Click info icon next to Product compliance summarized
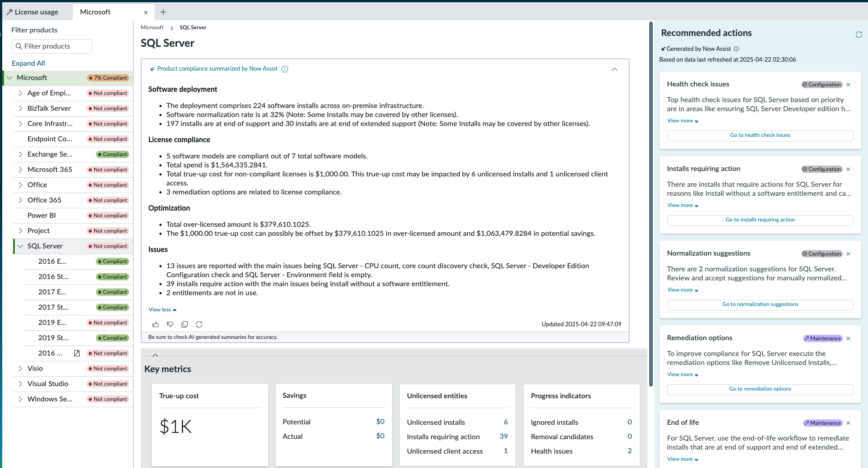 coord(285,69)
